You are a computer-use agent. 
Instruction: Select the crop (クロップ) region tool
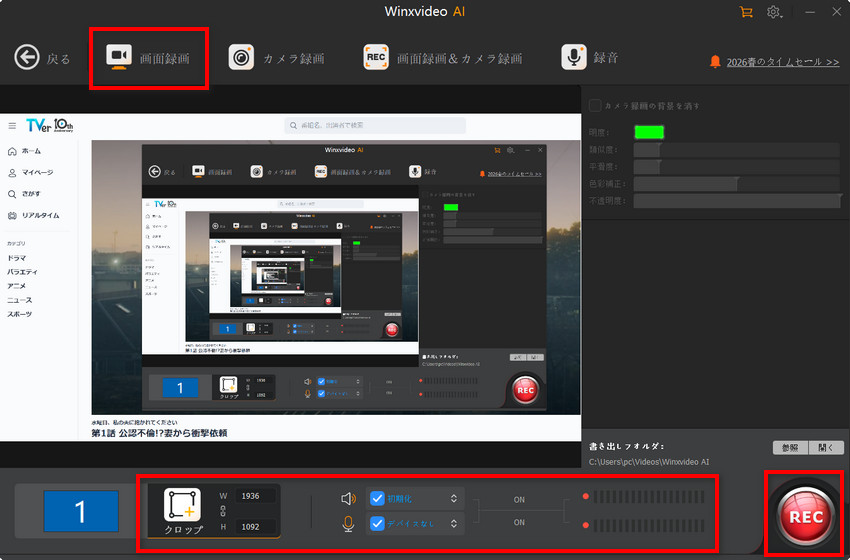pos(183,508)
